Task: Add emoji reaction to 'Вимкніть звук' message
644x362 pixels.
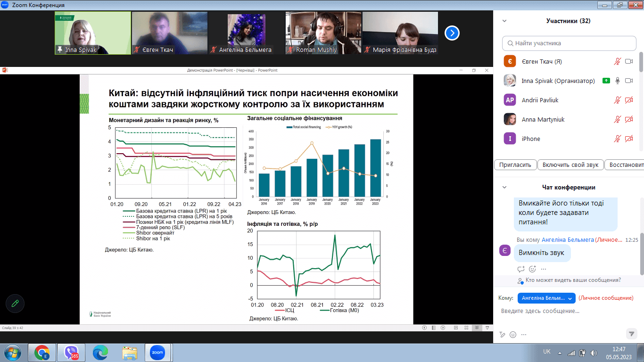Action: 532,269
